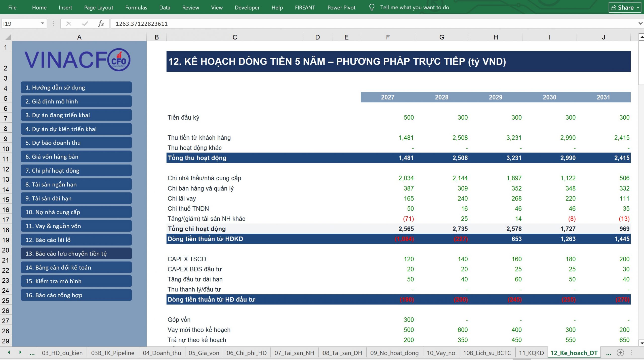
Task: Open 15. Kiểm tra mô hình
Action: 76,281
